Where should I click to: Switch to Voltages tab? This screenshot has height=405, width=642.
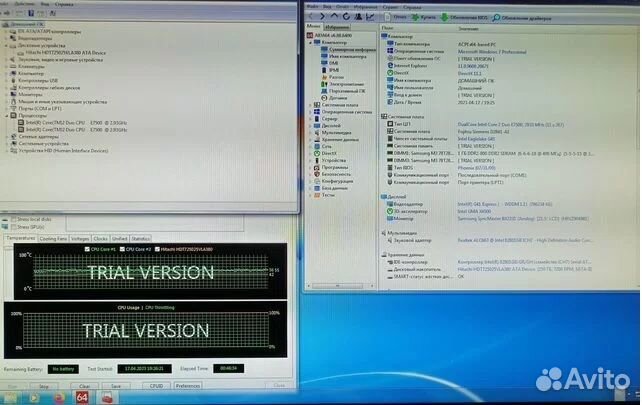(x=80, y=238)
